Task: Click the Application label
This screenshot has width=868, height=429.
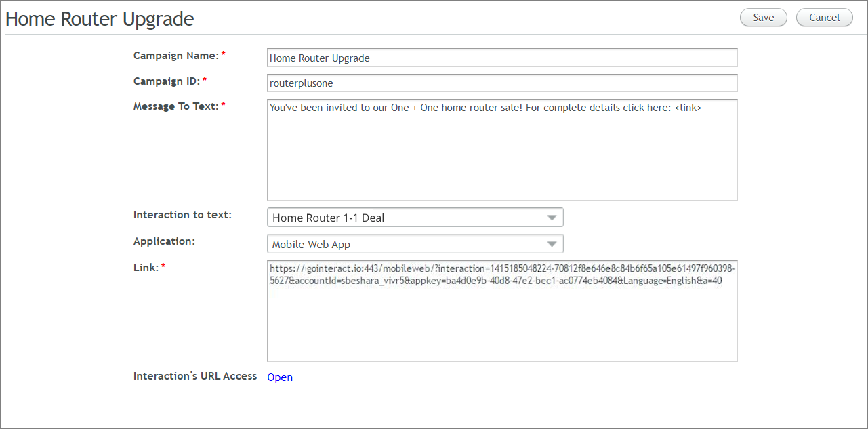Action: [164, 241]
